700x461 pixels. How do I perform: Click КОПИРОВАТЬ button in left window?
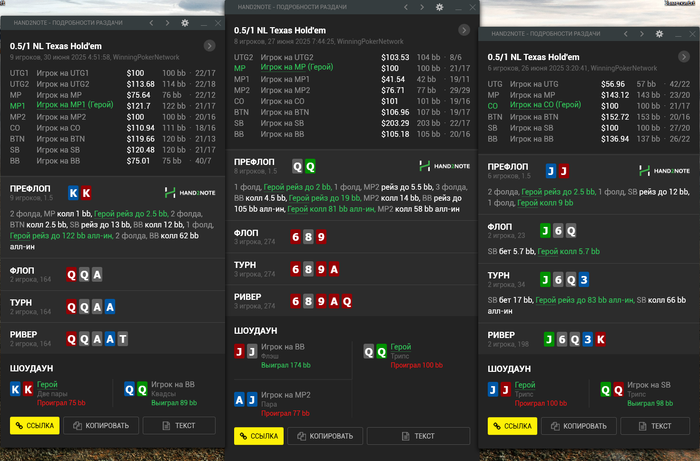pyautogui.click(x=101, y=425)
